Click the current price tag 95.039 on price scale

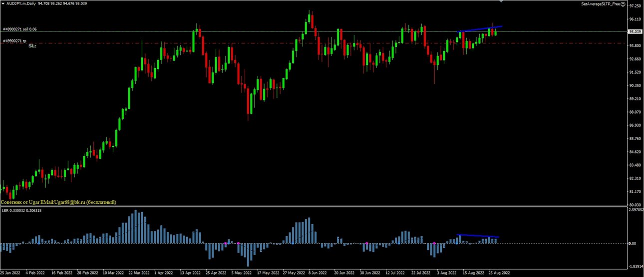[635, 31]
